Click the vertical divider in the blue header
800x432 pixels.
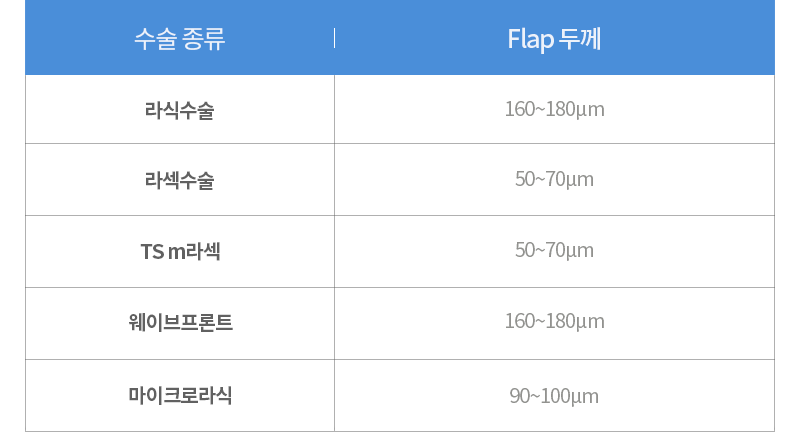coord(334,38)
